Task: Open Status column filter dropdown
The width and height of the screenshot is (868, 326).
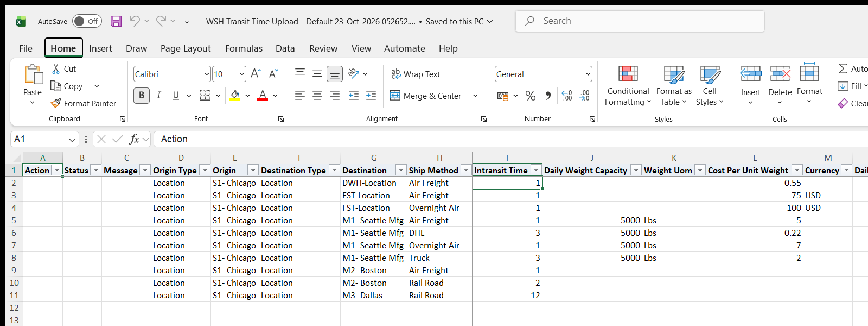Action: pos(95,171)
